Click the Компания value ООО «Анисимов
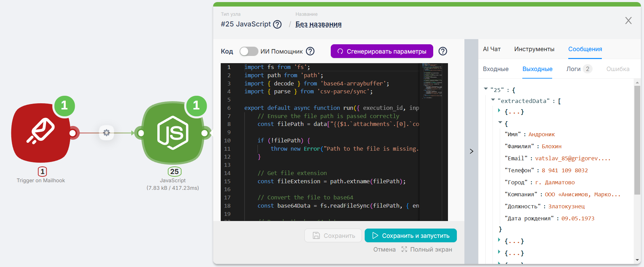 click(x=582, y=195)
